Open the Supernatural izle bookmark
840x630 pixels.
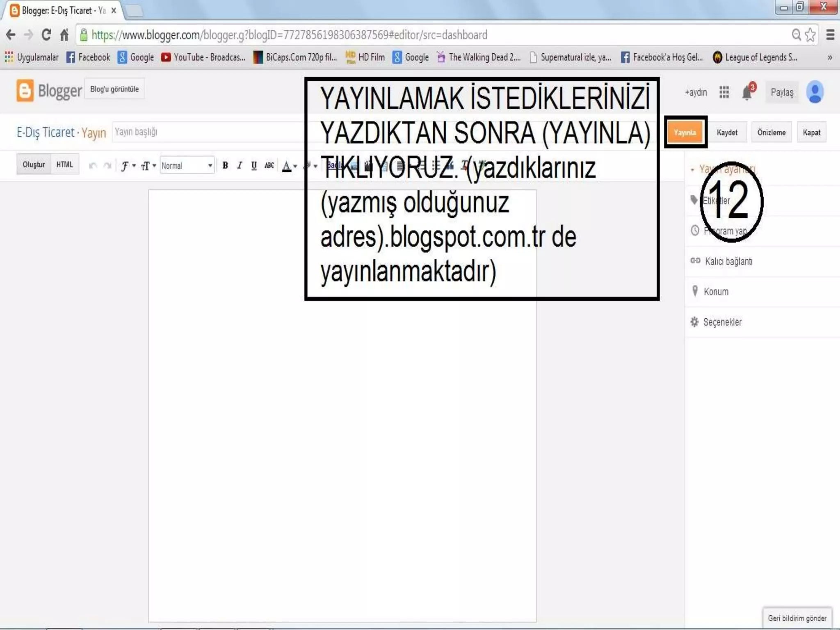coord(571,57)
